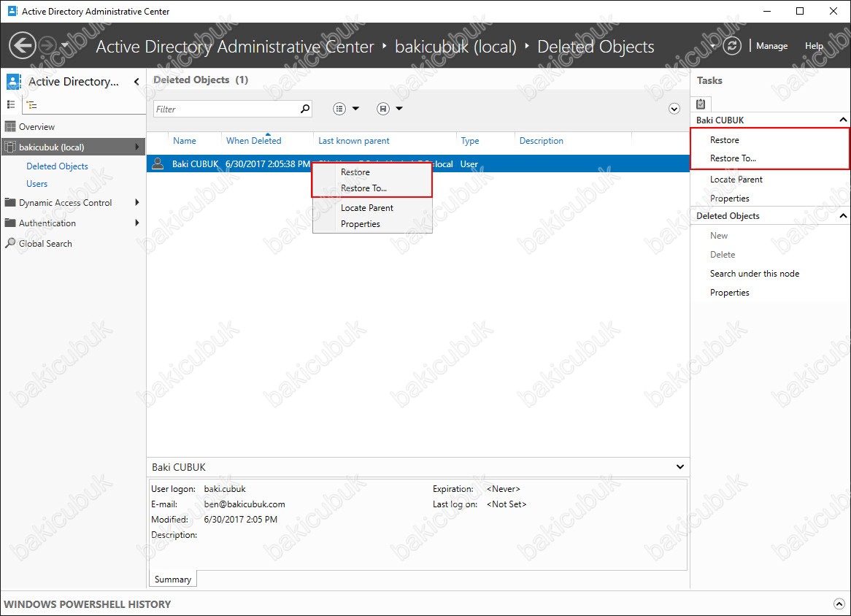Viewport: 851px width, 616px height.
Task: Expand Dynamic Access Control arrow
Action: click(136, 202)
